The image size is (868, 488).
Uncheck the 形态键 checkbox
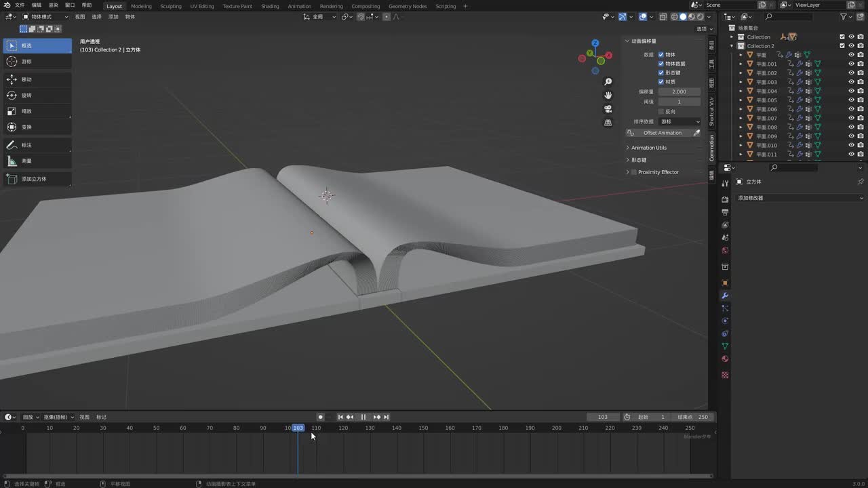tap(661, 73)
